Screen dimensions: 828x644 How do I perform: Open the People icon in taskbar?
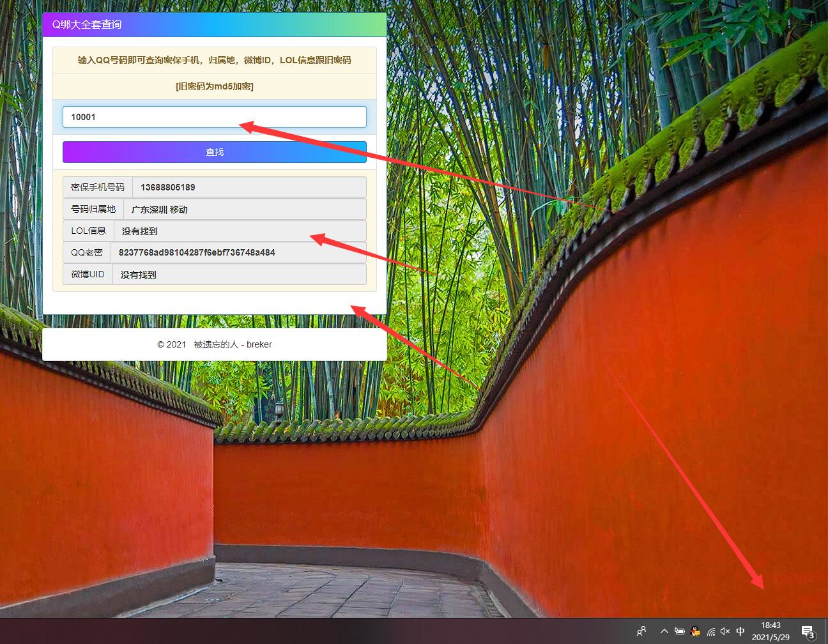(641, 631)
